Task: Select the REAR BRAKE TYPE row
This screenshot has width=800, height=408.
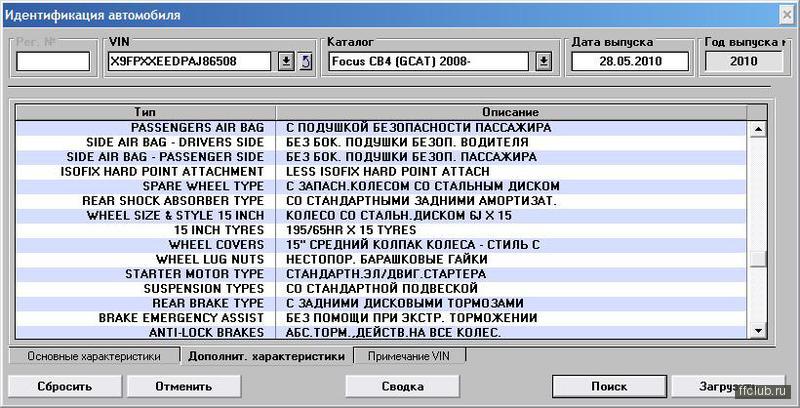Action: [380, 303]
